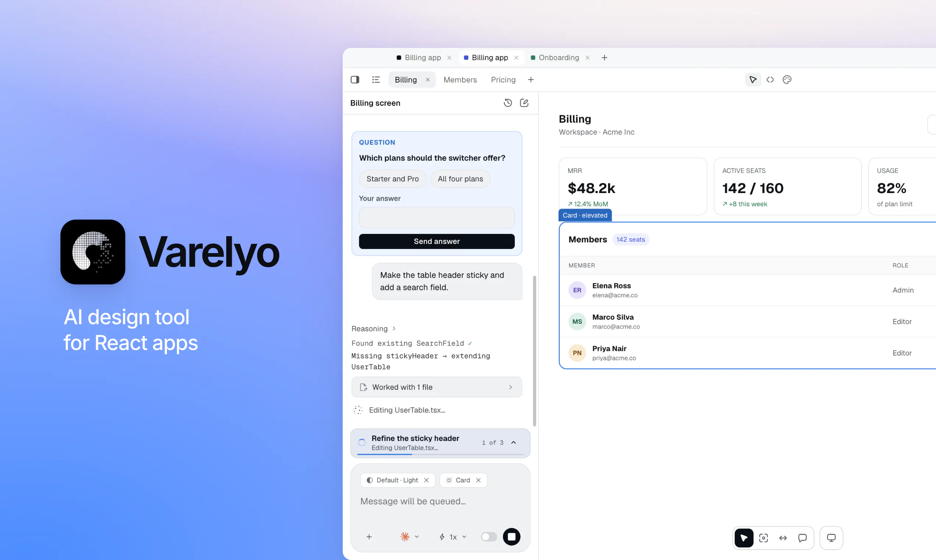The width and height of the screenshot is (936, 560).
Task: Collapse the Refine the sticky header queue
Action: click(513, 442)
